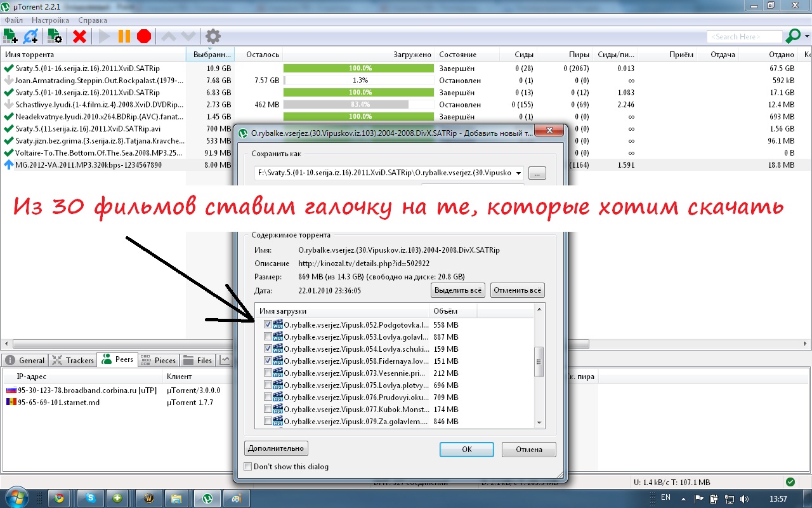The height and width of the screenshot is (508, 812).
Task: Check the Vipusk.053.Lovlya.golavl file checkbox
Action: pyautogui.click(x=268, y=337)
